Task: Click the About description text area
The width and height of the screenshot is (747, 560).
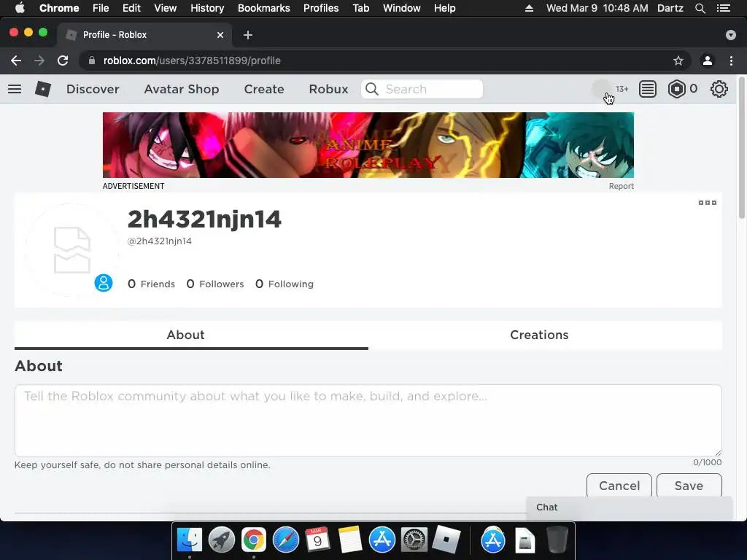Action: [x=368, y=421]
